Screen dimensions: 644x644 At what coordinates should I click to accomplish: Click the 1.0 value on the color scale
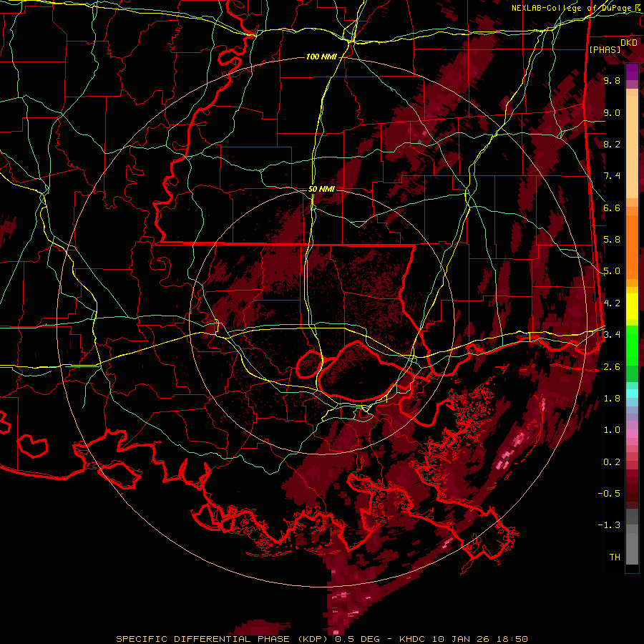point(612,430)
